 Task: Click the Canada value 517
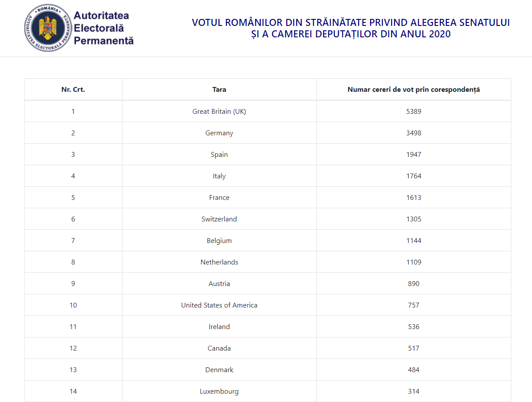tap(413, 348)
